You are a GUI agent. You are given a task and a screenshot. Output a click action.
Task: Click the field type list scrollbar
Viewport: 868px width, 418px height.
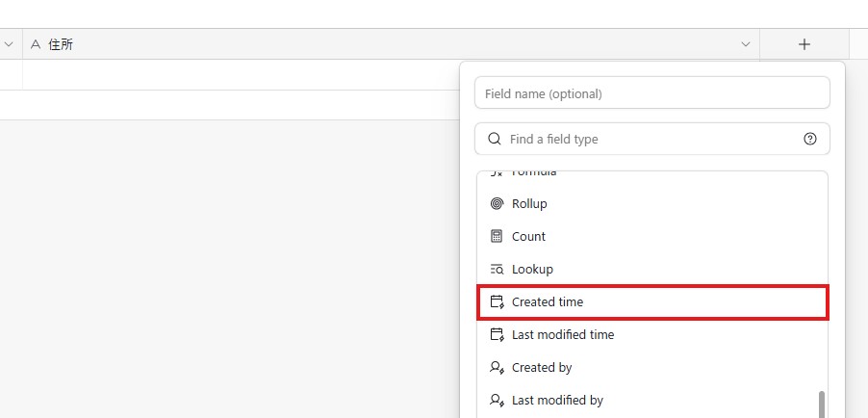(821, 403)
